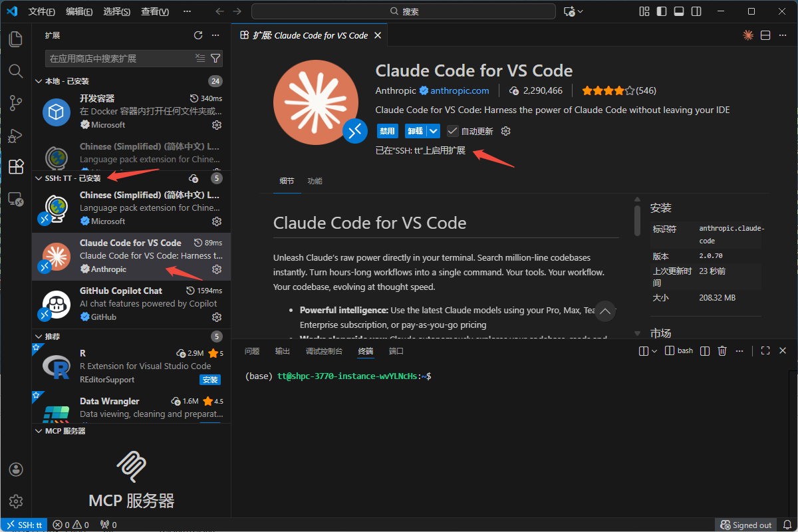Collapse the 推荐 section
The image size is (798, 532).
point(38,336)
